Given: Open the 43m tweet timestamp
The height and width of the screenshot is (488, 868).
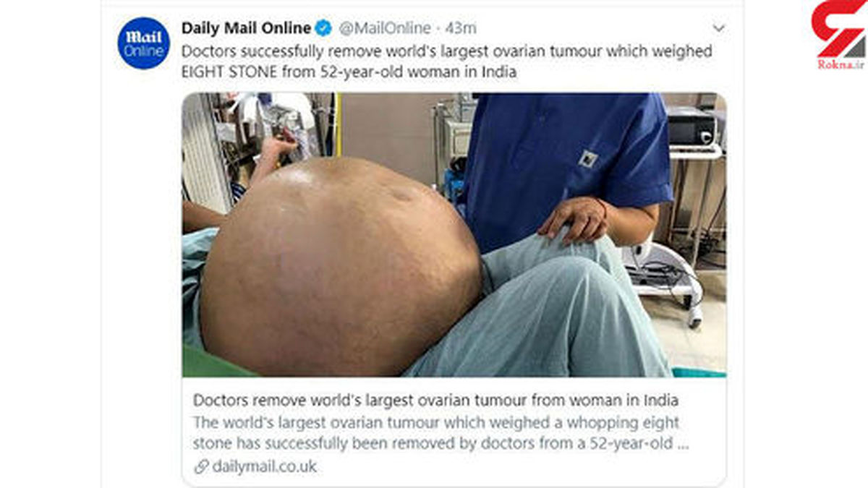Looking at the screenshot, I should (461, 29).
